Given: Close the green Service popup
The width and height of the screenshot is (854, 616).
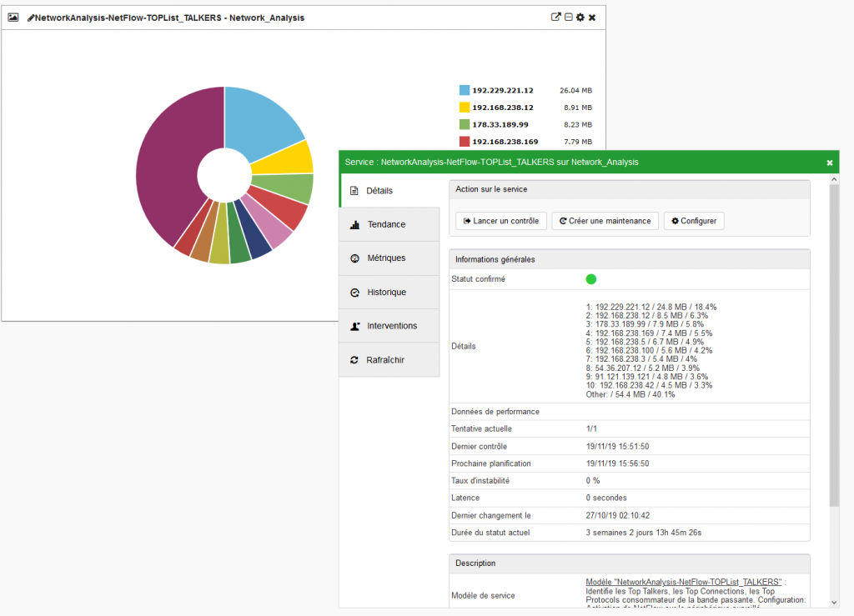Looking at the screenshot, I should pos(830,163).
